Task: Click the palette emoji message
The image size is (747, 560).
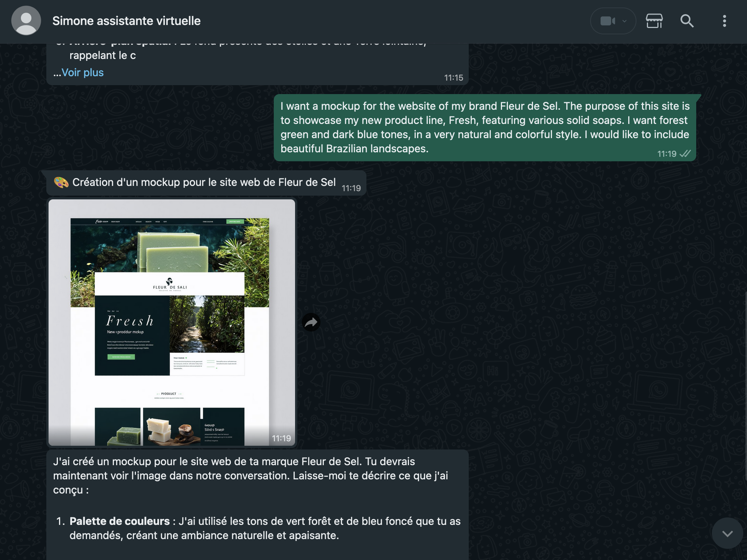Action: pos(206,183)
